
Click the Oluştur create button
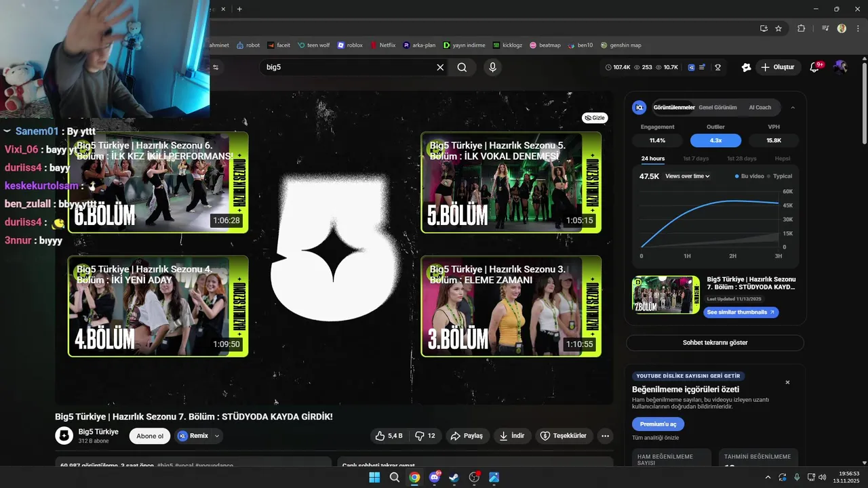coord(777,67)
